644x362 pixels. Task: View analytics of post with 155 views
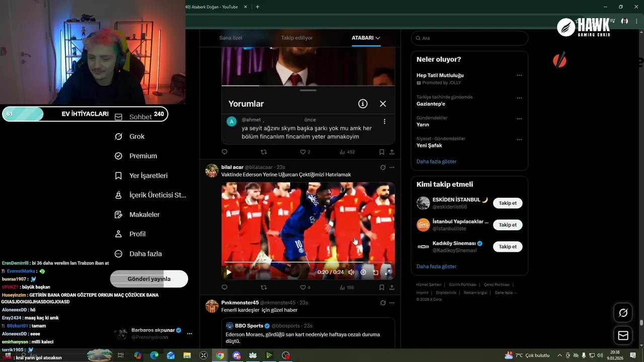tap(347, 288)
